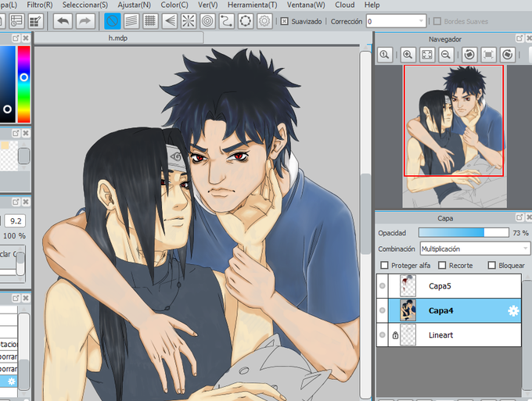532x401 pixels.
Task: Open the Help menu
Action: (372, 5)
